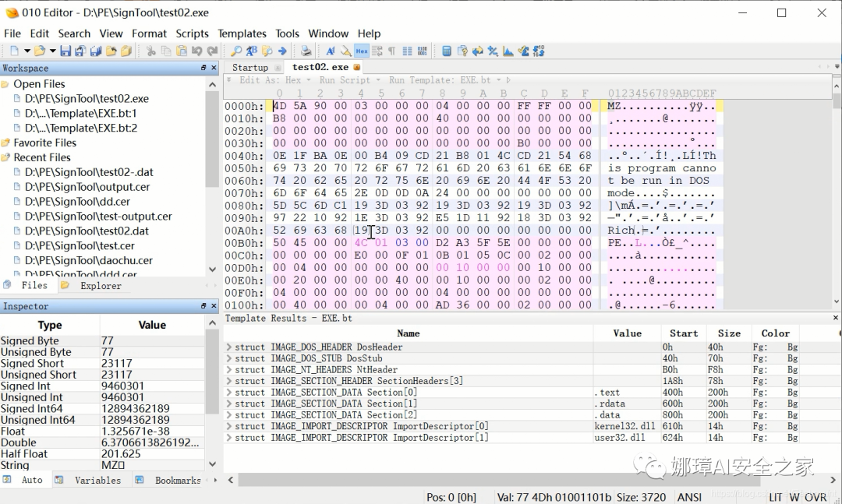Expand the Section[0] .text row
Image resolution: width=842 pixels, height=504 pixels.
point(229,393)
